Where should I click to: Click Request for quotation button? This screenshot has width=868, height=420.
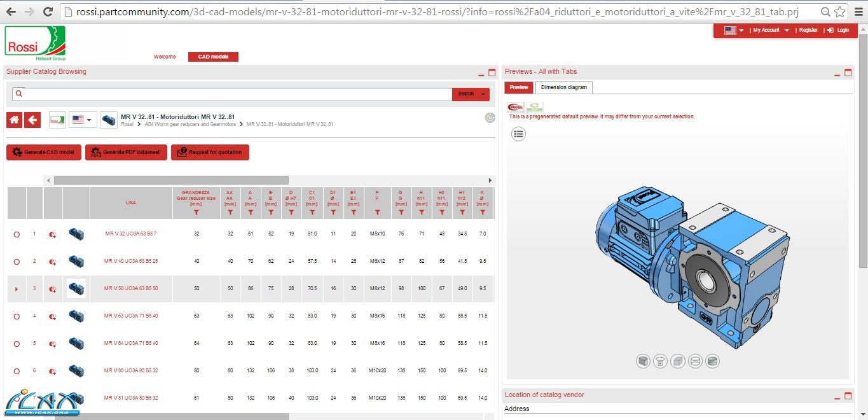210,153
